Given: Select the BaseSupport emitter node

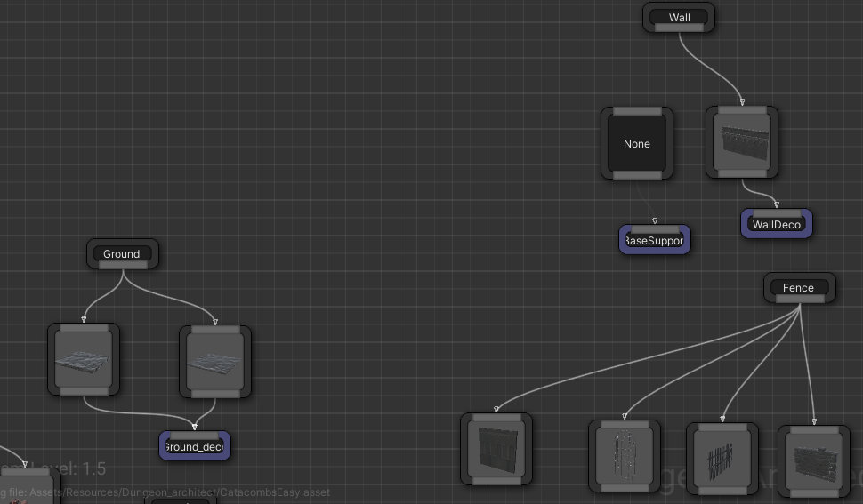Looking at the screenshot, I should (x=655, y=242).
